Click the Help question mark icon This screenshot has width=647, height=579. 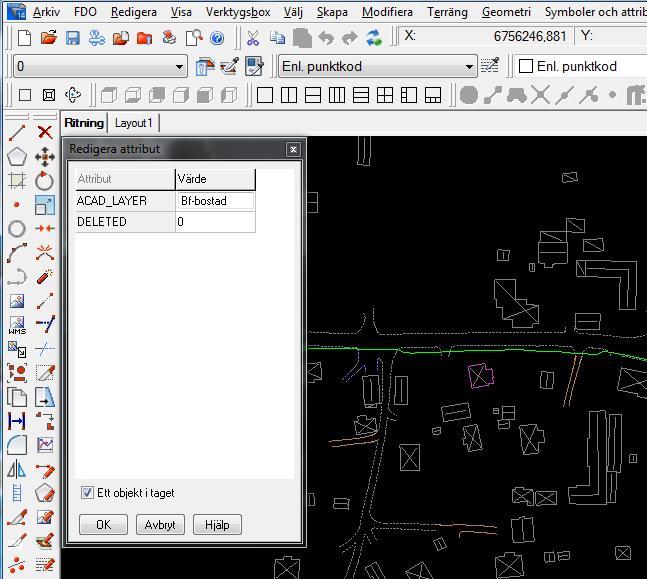[x=217, y=38]
